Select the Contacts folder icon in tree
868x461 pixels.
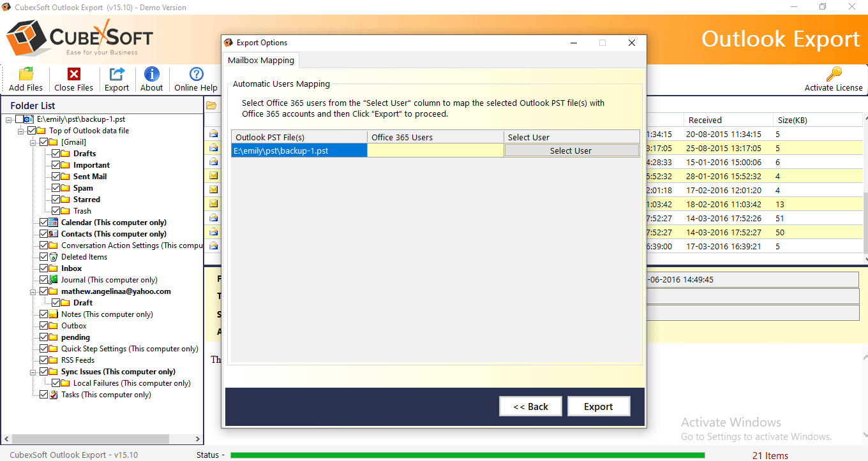[54, 234]
